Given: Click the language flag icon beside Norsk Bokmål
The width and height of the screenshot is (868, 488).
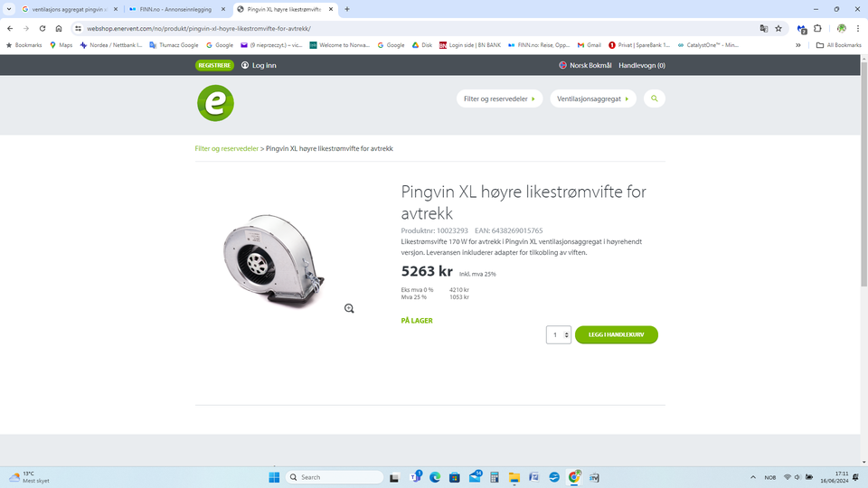Looking at the screenshot, I should click(563, 65).
